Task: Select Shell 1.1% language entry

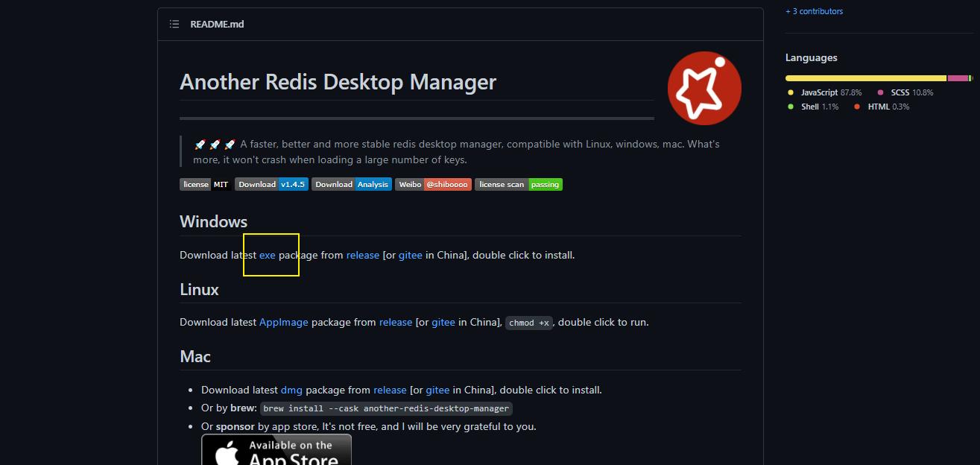Action: pos(814,107)
